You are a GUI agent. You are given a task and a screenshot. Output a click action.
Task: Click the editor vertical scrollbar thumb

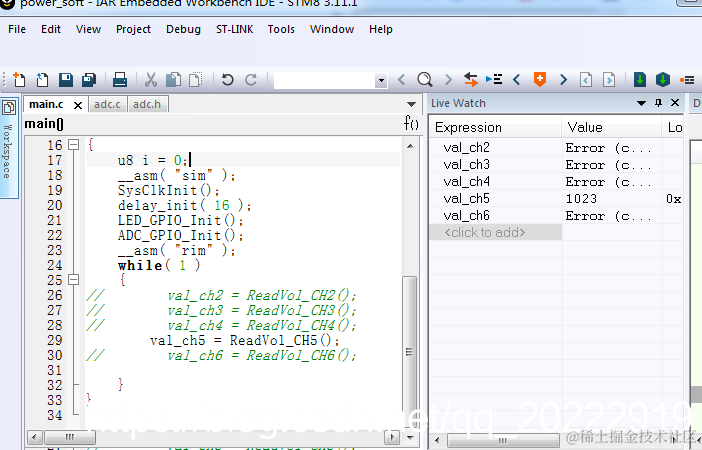tap(409, 351)
